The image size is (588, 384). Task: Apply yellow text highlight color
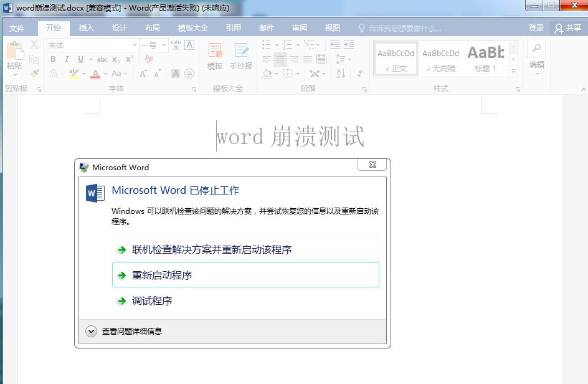(74, 73)
